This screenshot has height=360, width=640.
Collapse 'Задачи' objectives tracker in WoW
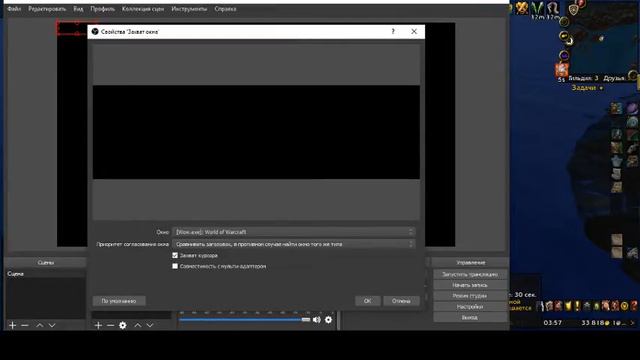click(601, 88)
